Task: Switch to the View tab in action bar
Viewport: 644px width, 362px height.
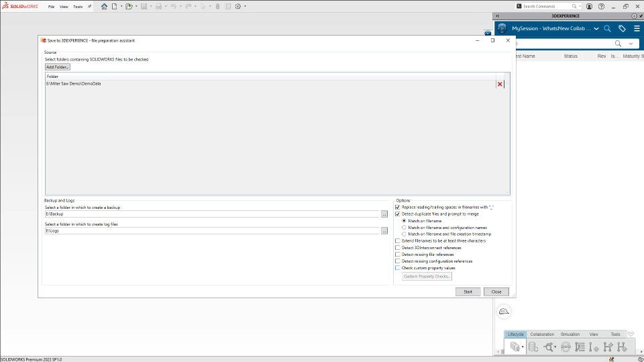Action: tap(594, 334)
